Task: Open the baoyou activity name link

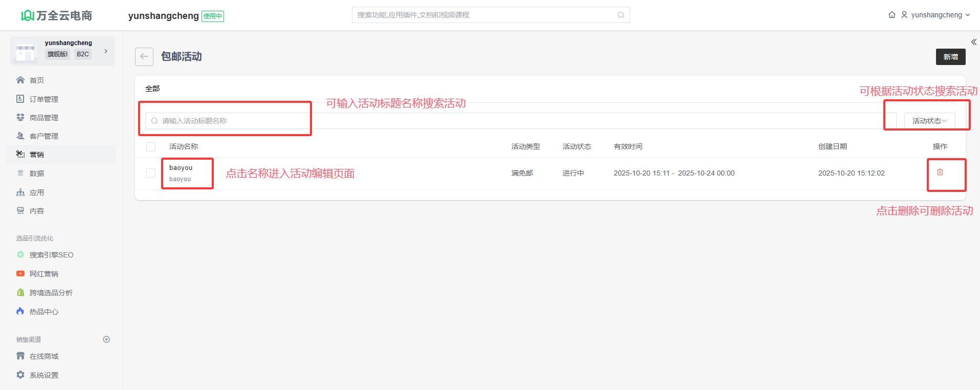Action: pos(181,168)
